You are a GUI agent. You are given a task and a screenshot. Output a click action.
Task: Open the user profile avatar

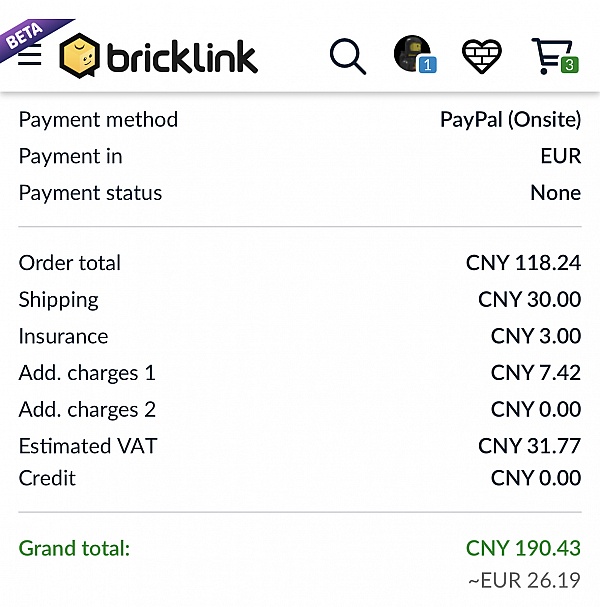tap(412, 53)
